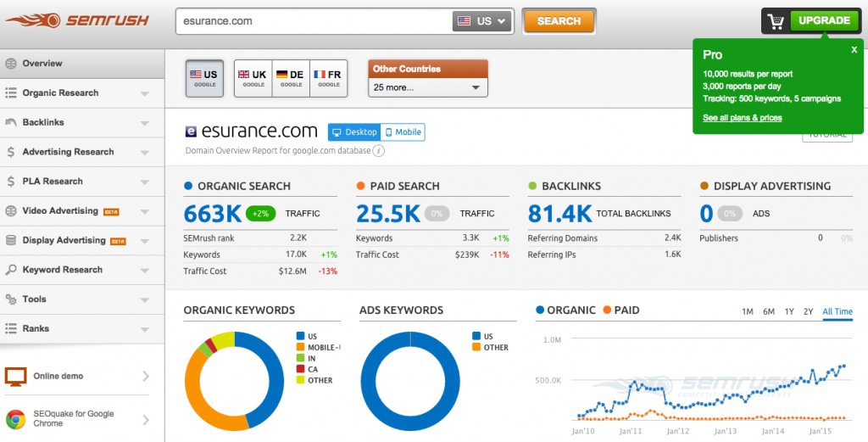Image resolution: width=868 pixels, height=442 pixels.
Task: Close the Pro plan popup
Action: (854, 50)
